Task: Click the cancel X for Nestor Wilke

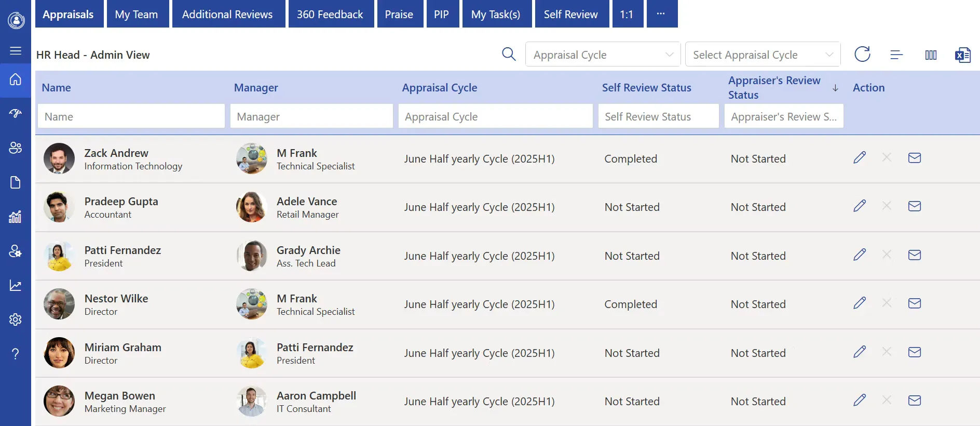Action: (887, 303)
